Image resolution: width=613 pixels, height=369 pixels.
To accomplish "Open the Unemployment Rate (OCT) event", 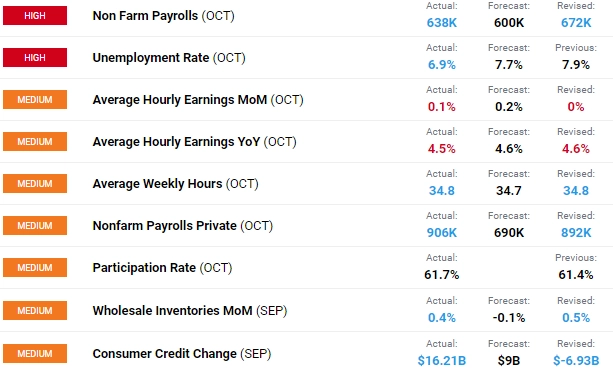I will click(169, 57).
